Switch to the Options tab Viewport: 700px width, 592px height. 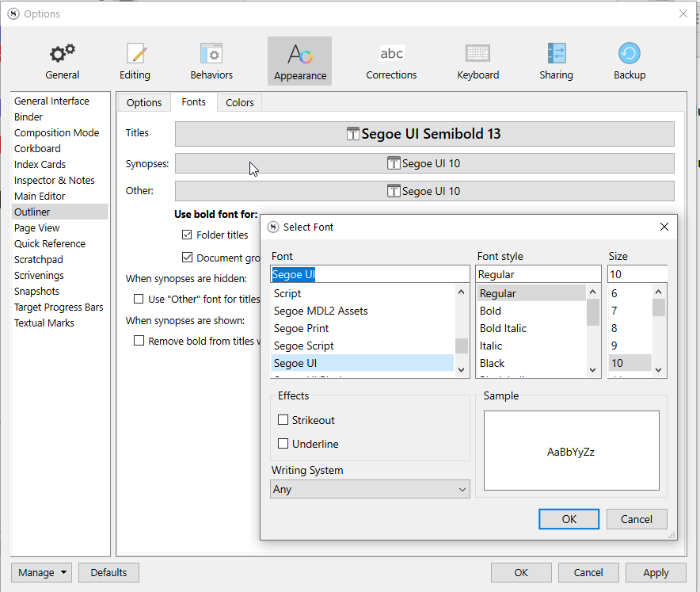click(x=144, y=103)
